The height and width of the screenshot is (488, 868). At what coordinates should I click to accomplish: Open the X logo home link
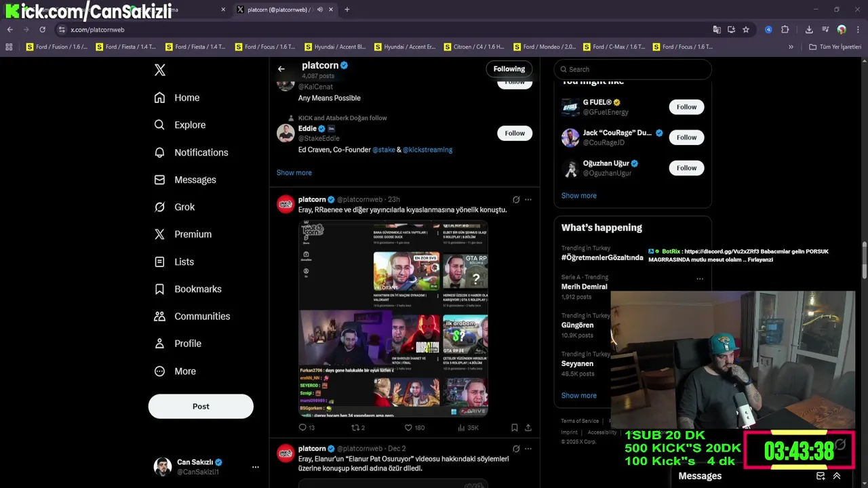[159, 70]
